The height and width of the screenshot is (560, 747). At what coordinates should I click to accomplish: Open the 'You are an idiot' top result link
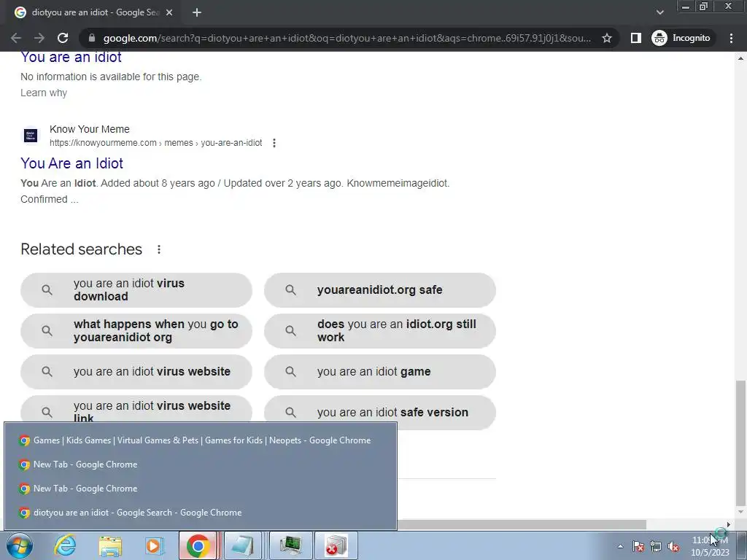click(x=71, y=57)
